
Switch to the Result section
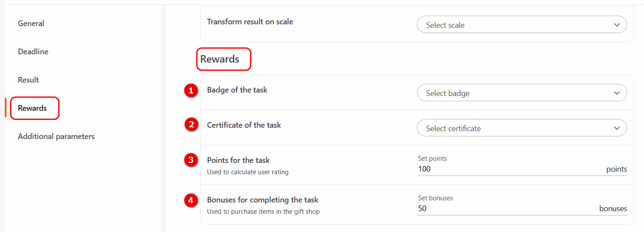pos(28,80)
